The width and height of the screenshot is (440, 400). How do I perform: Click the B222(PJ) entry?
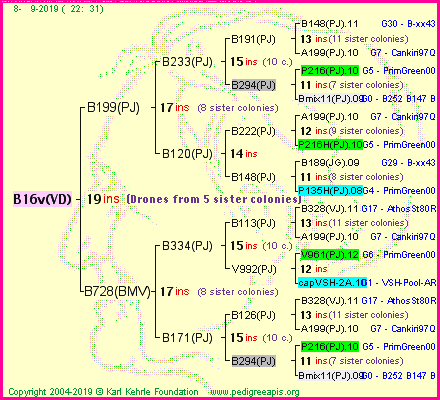(x=253, y=131)
